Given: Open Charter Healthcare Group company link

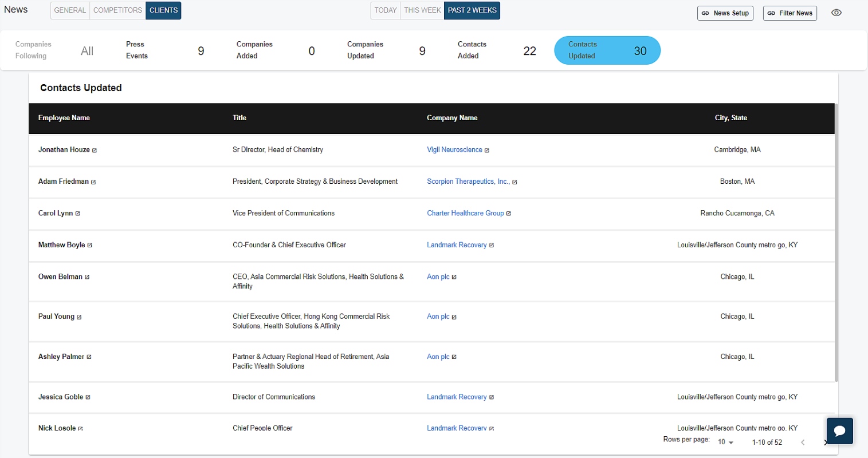Looking at the screenshot, I should click(x=465, y=213).
